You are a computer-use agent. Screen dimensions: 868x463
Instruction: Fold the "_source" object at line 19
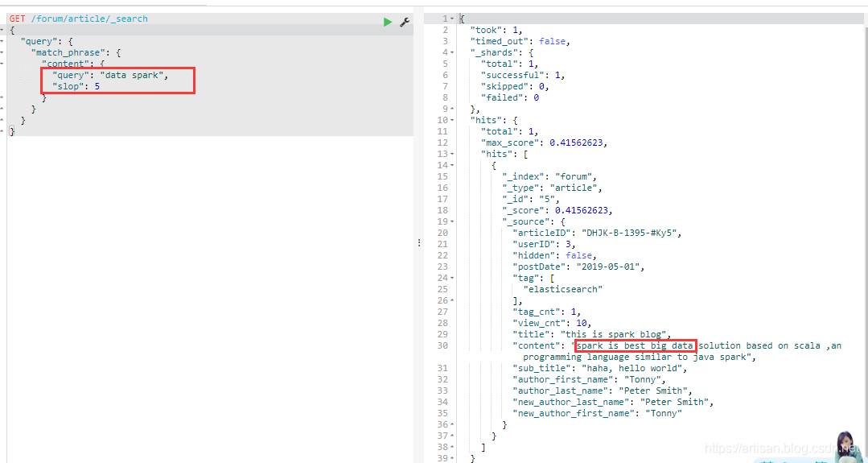tap(455, 221)
